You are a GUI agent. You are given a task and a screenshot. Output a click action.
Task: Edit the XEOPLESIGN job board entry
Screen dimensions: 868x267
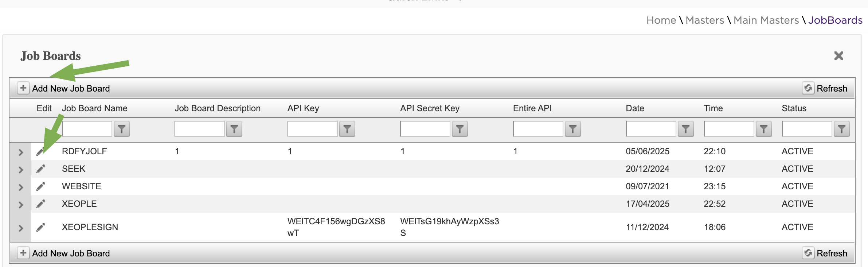point(41,227)
